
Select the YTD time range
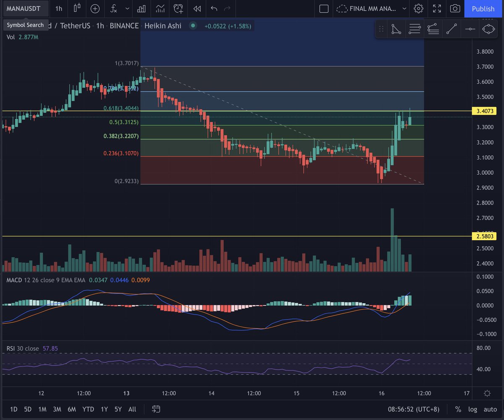[x=88, y=409]
